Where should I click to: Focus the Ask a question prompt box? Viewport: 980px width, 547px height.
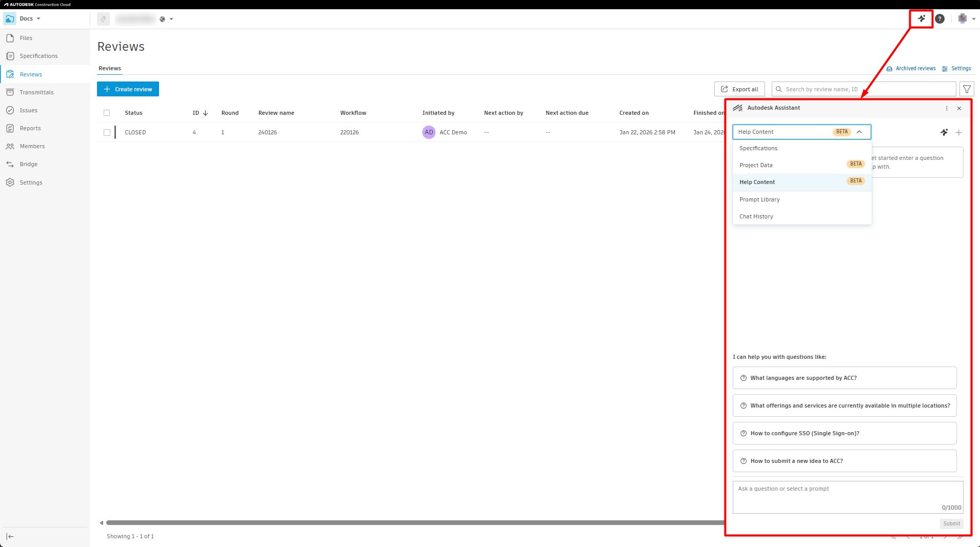click(x=848, y=497)
